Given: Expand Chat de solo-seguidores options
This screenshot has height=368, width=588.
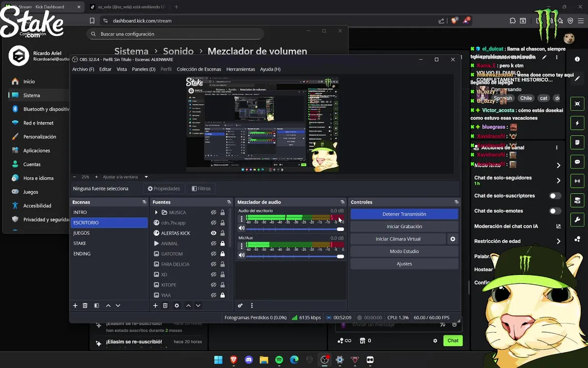Looking at the screenshot, I should click(x=558, y=180).
